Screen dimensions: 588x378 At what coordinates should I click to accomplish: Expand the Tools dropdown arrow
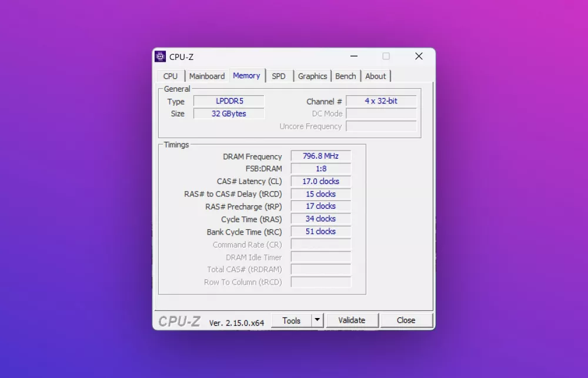pyautogui.click(x=318, y=320)
